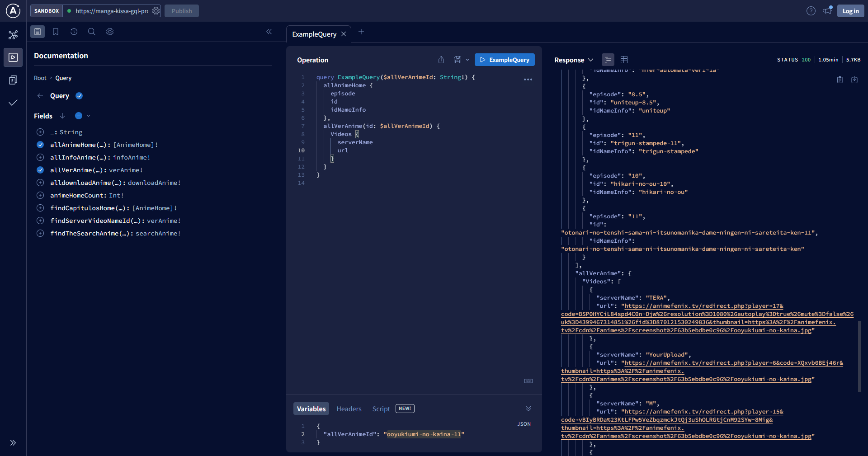Switch to the Variables tab
This screenshot has width=868, height=456.
tap(311, 409)
